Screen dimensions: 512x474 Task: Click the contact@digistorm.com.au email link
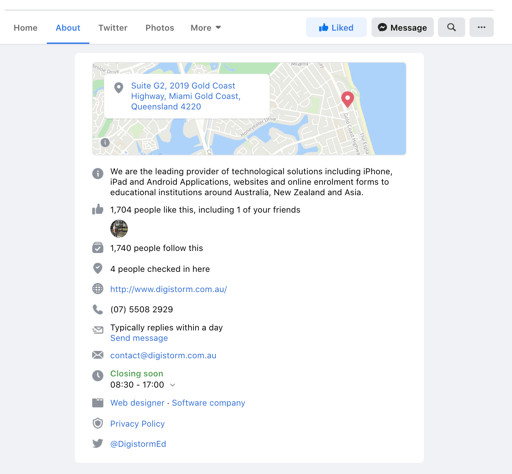point(163,355)
